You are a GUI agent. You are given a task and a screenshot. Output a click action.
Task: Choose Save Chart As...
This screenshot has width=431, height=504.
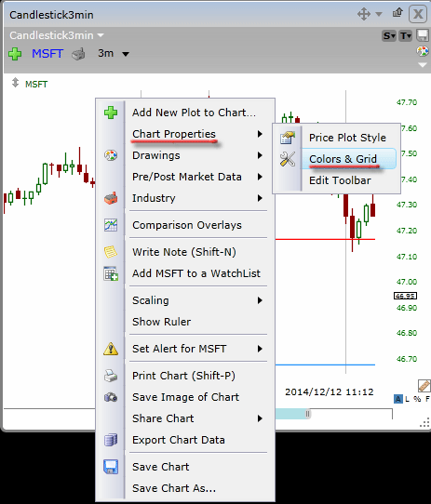point(174,488)
